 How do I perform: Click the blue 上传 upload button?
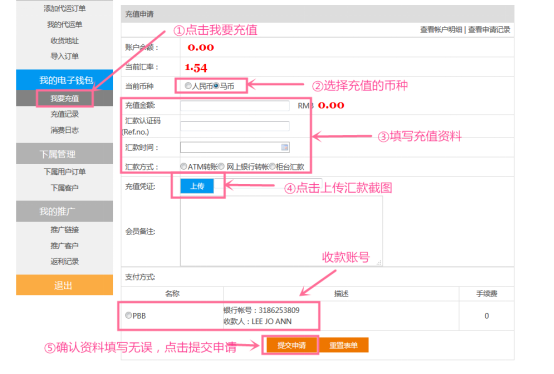[197, 186]
